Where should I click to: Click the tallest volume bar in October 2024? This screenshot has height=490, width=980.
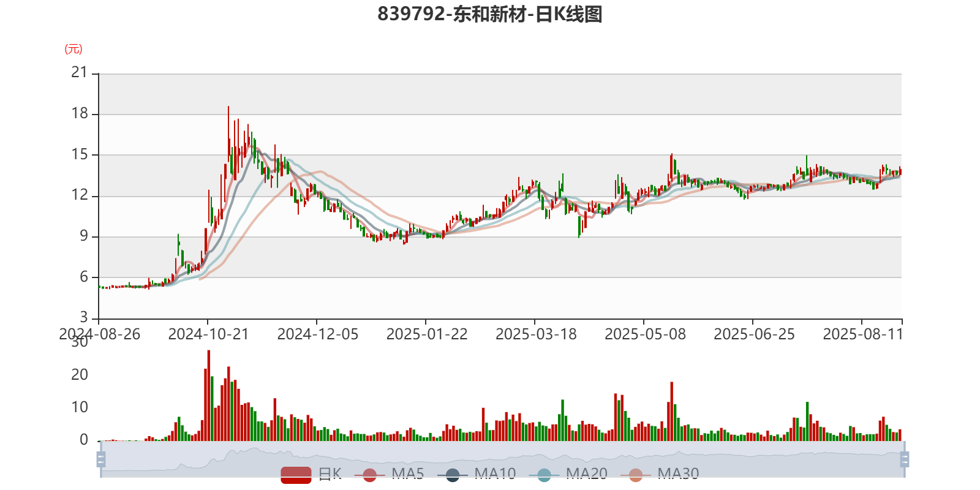209,396
